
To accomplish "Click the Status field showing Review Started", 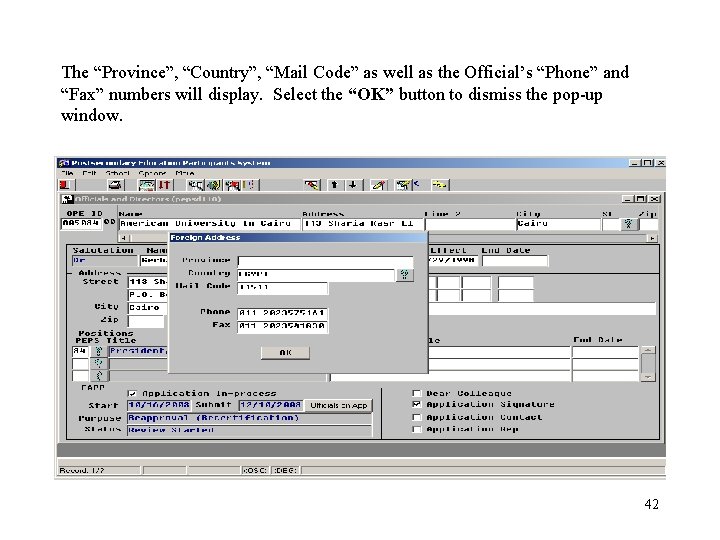I will [x=249, y=430].
